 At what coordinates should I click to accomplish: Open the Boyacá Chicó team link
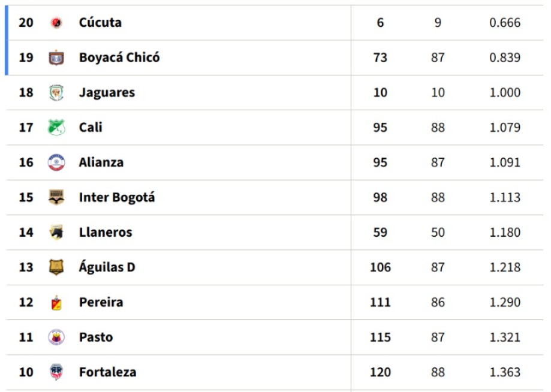[119, 58]
